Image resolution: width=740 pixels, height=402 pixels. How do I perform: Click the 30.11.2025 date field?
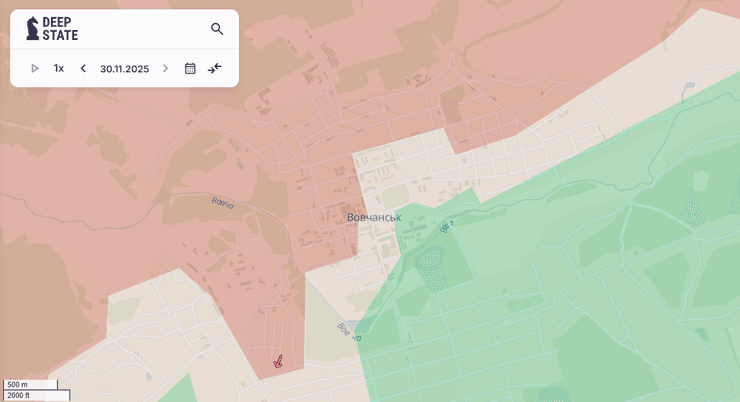[124, 69]
